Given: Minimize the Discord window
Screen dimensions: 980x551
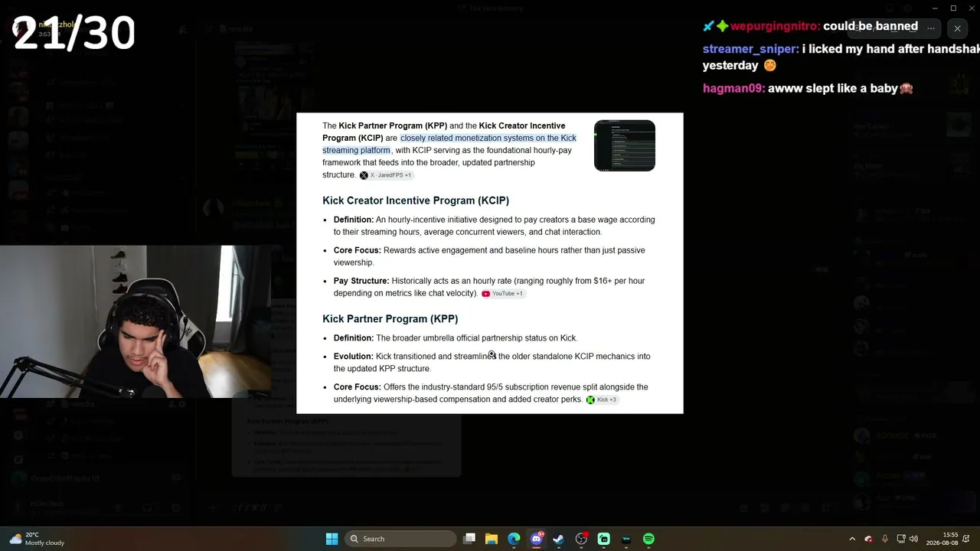Looking at the screenshot, I should pyautogui.click(x=934, y=8).
